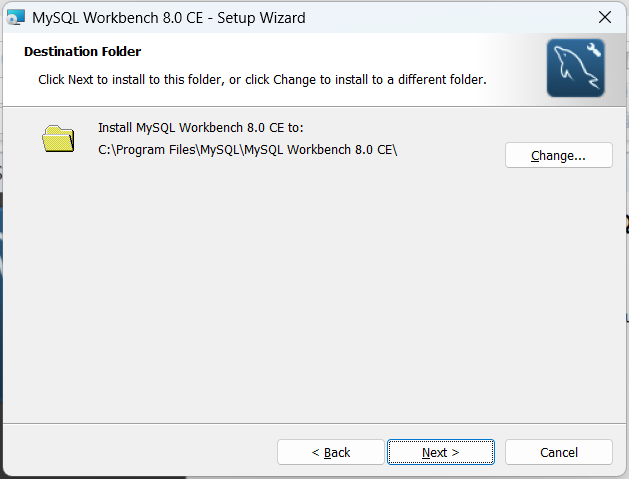Click the MySQL dolphin logo

coord(575,68)
